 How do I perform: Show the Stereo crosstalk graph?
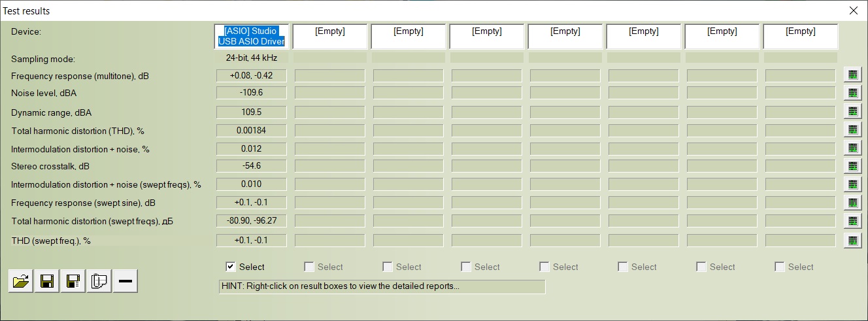click(852, 166)
